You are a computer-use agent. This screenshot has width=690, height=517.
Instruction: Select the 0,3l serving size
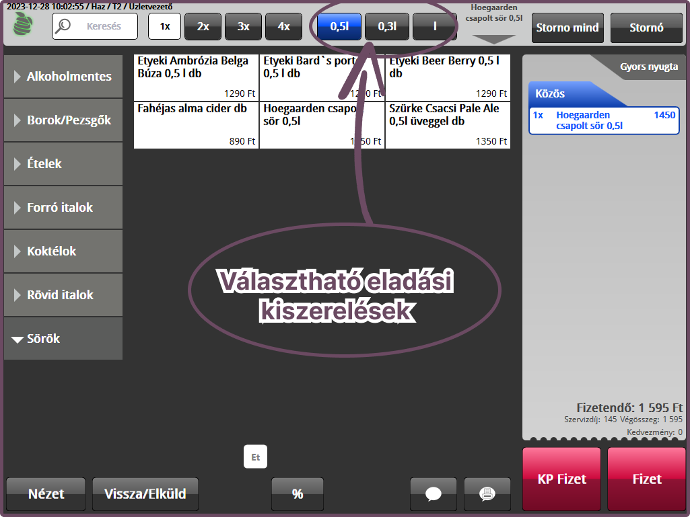coord(387,27)
